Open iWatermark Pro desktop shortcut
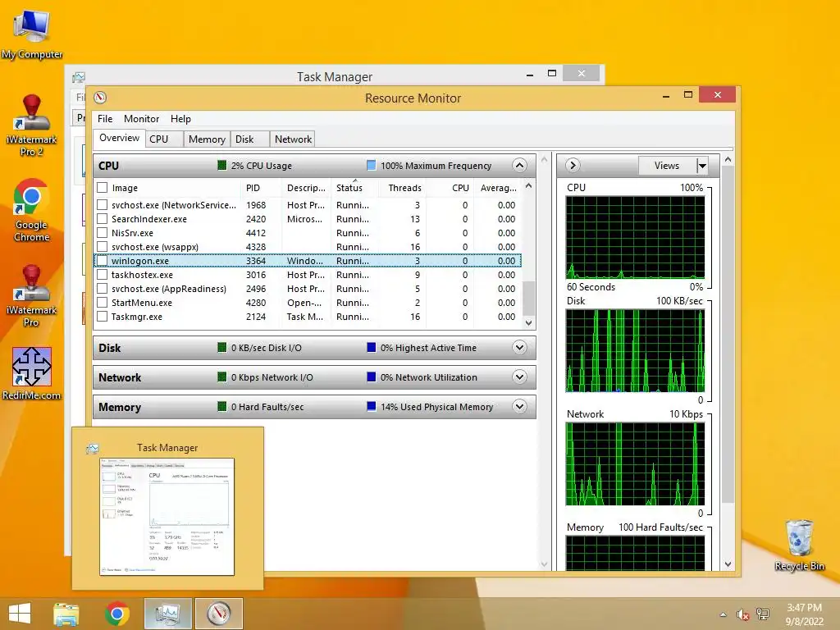 point(32,295)
